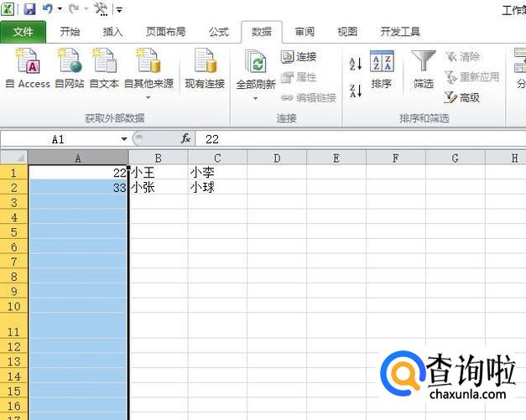Open the Sort (排序) dialog
The width and height of the screenshot is (526, 420).
382,70
